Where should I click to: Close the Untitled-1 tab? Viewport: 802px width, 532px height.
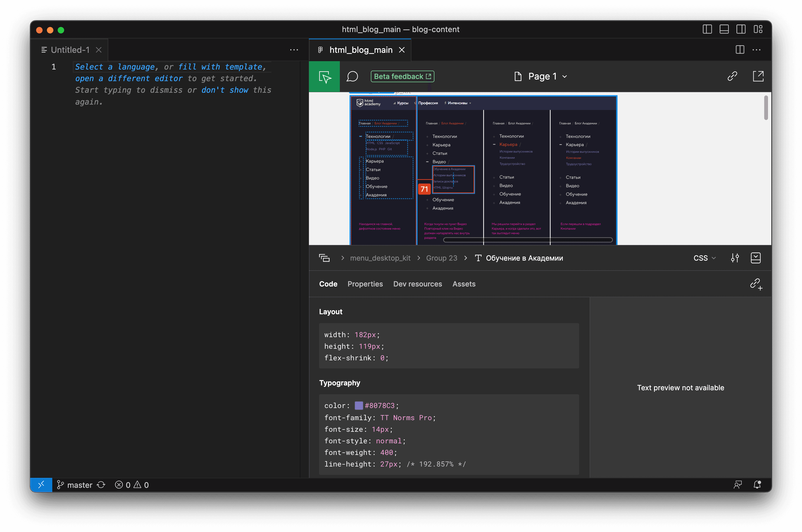click(x=99, y=50)
